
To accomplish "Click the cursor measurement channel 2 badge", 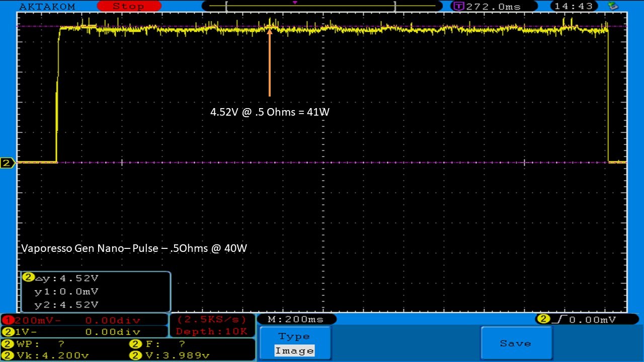I will (x=28, y=278).
